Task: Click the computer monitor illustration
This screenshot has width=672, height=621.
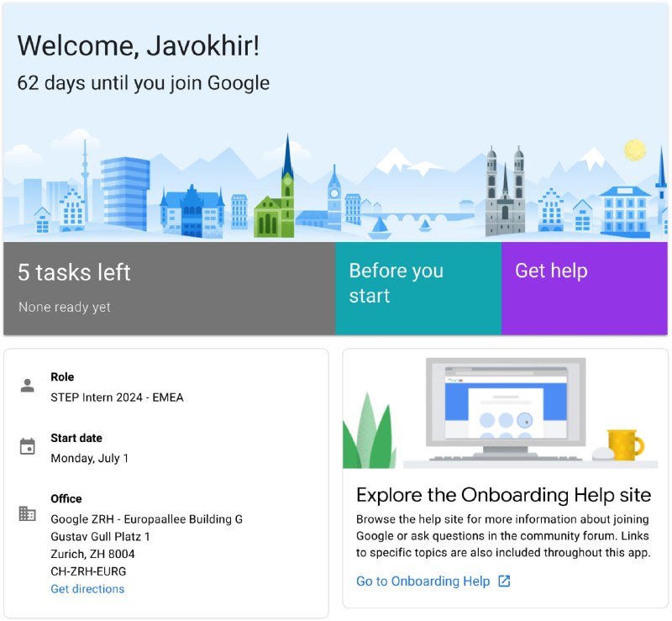Action: pos(506,408)
